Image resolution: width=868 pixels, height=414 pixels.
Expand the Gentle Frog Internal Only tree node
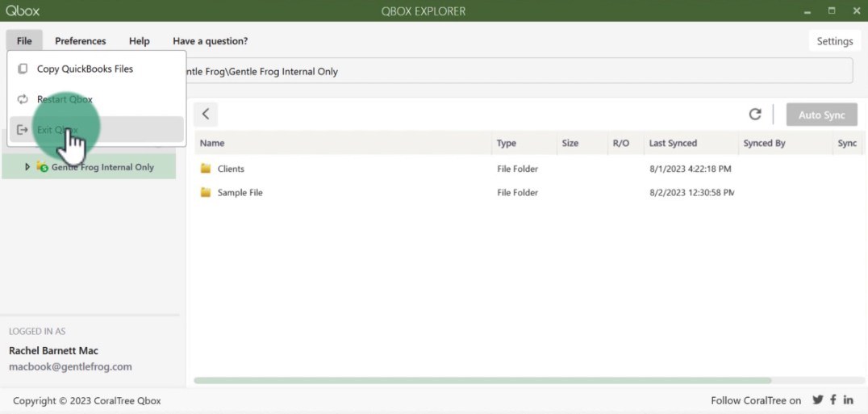pyautogui.click(x=27, y=166)
